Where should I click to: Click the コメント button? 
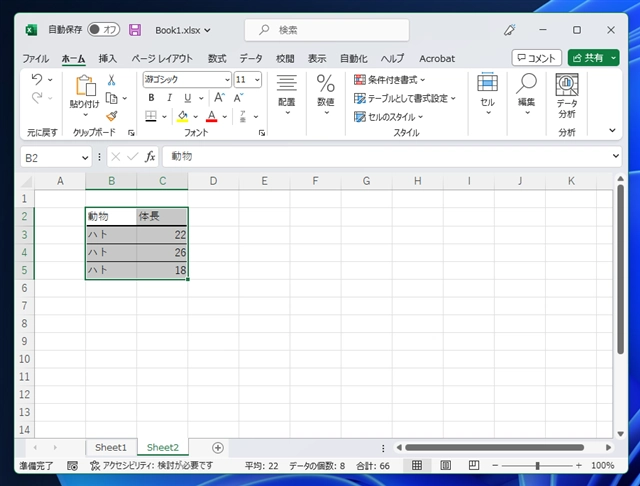[536, 58]
